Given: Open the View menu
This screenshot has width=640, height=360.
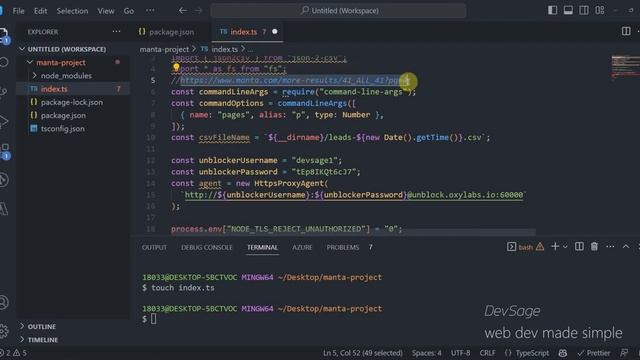Looking at the screenshot, I should click(x=106, y=11).
